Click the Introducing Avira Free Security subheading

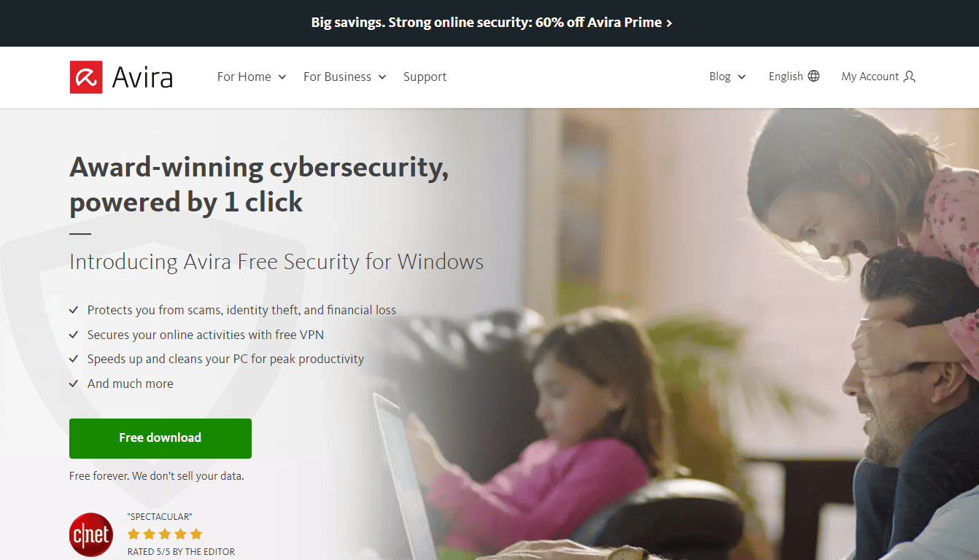276,261
